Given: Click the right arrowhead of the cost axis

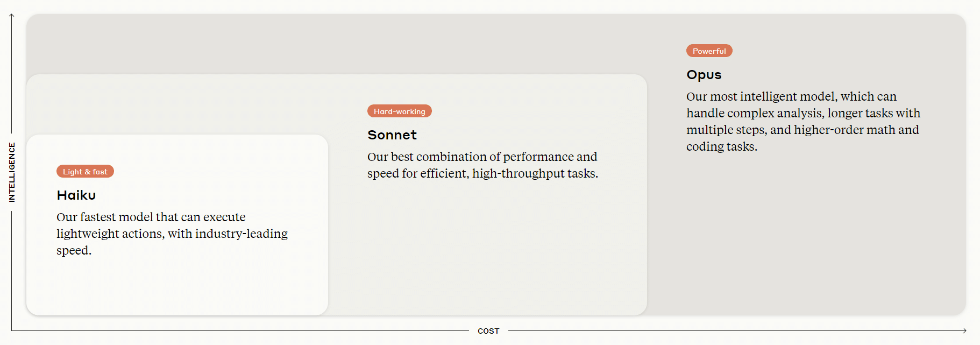Looking at the screenshot, I should 965,330.
